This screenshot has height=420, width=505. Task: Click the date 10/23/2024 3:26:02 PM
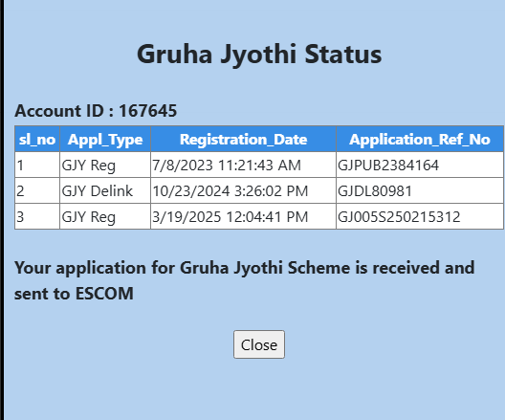pos(230,191)
